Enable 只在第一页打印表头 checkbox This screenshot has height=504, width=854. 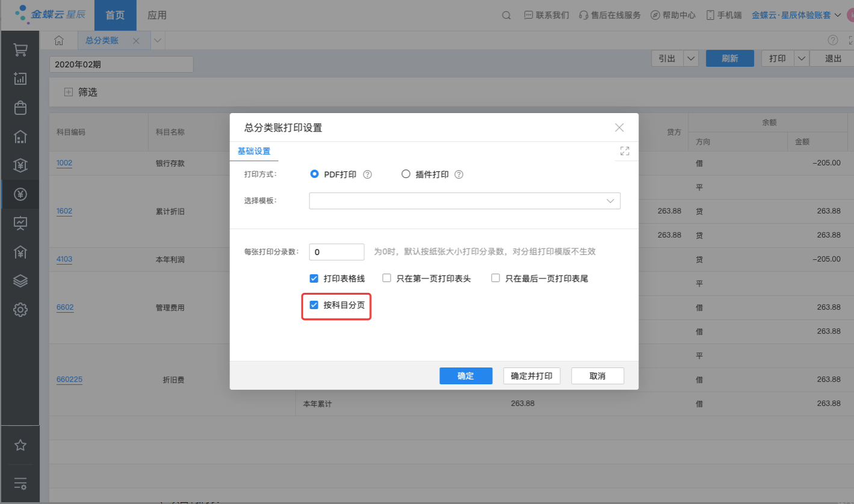tap(387, 278)
